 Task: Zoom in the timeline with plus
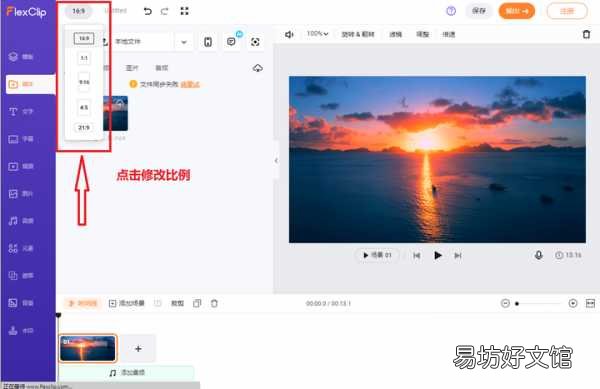[573, 303]
